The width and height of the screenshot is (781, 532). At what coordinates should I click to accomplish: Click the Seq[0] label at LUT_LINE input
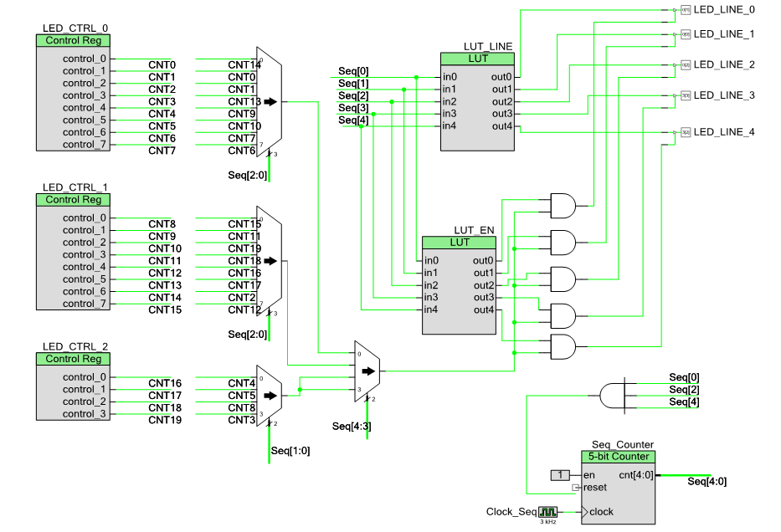[x=353, y=71]
